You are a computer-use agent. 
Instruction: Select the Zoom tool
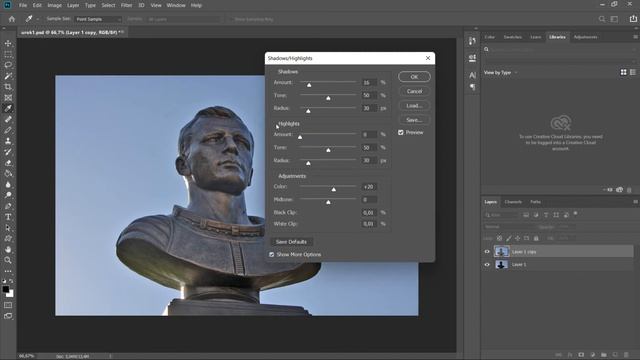(x=8, y=260)
